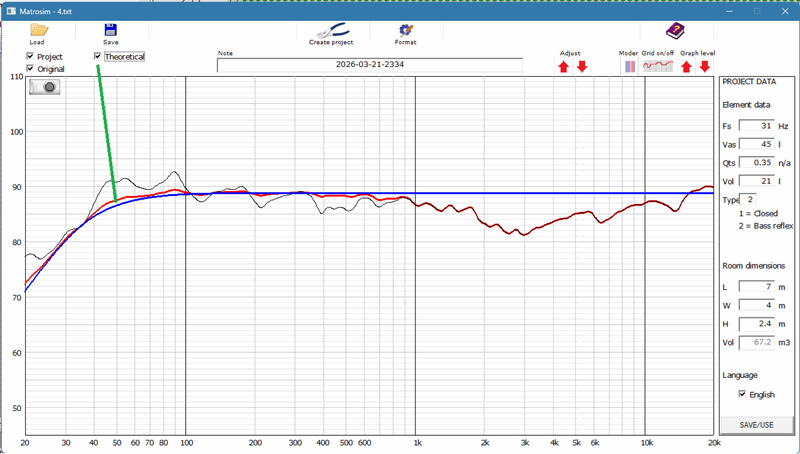The image size is (800, 454).
Task: Raise graph level with up arrow
Action: pyautogui.click(x=686, y=67)
